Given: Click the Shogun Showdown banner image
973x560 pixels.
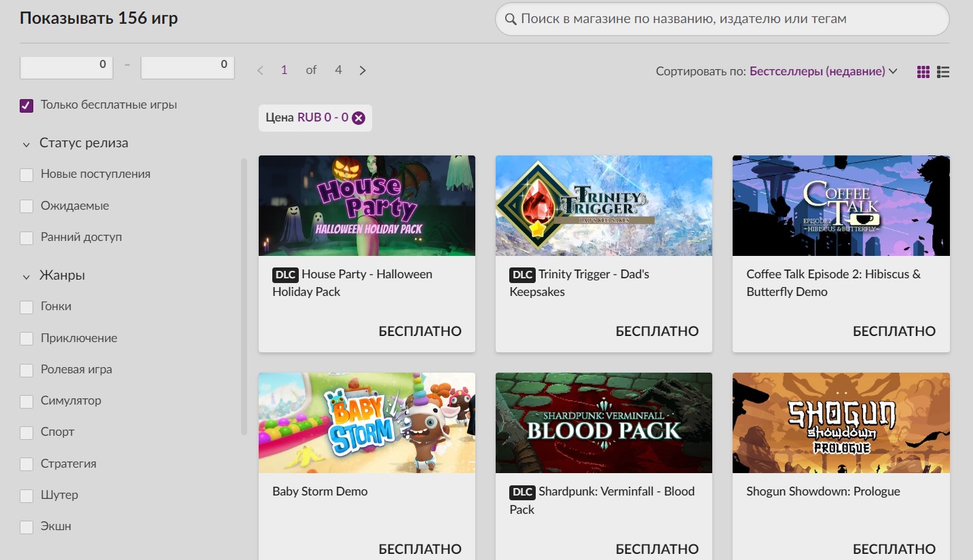Looking at the screenshot, I should (841, 423).
